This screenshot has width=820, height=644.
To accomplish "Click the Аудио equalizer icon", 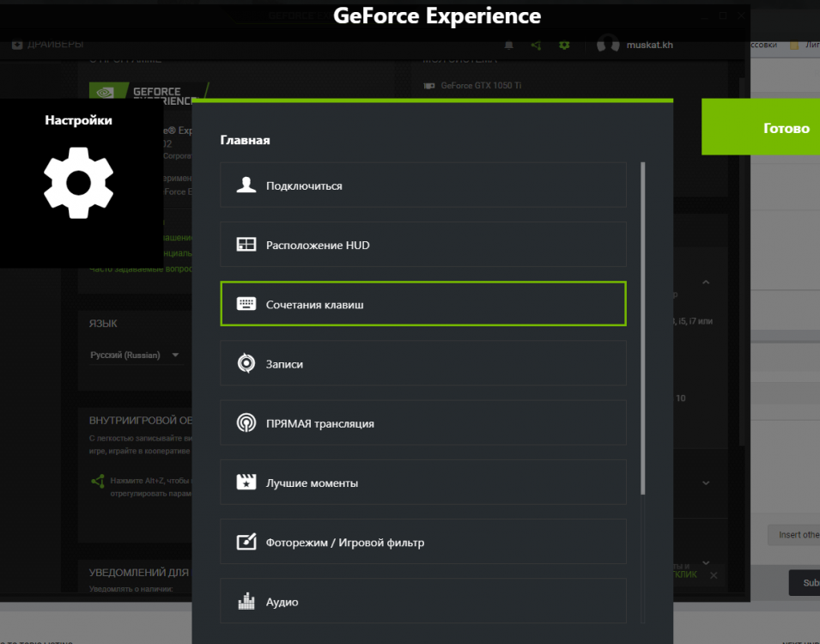I will tap(246, 602).
